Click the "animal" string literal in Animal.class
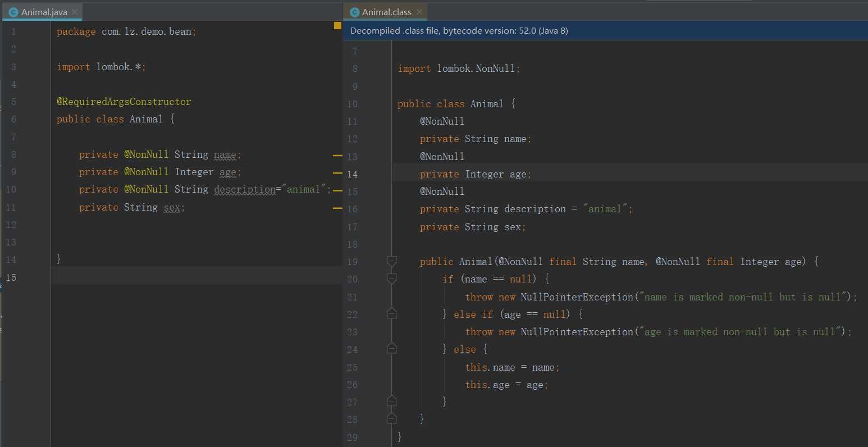The width and height of the screenshot is (868, 447). coord(605,209)
